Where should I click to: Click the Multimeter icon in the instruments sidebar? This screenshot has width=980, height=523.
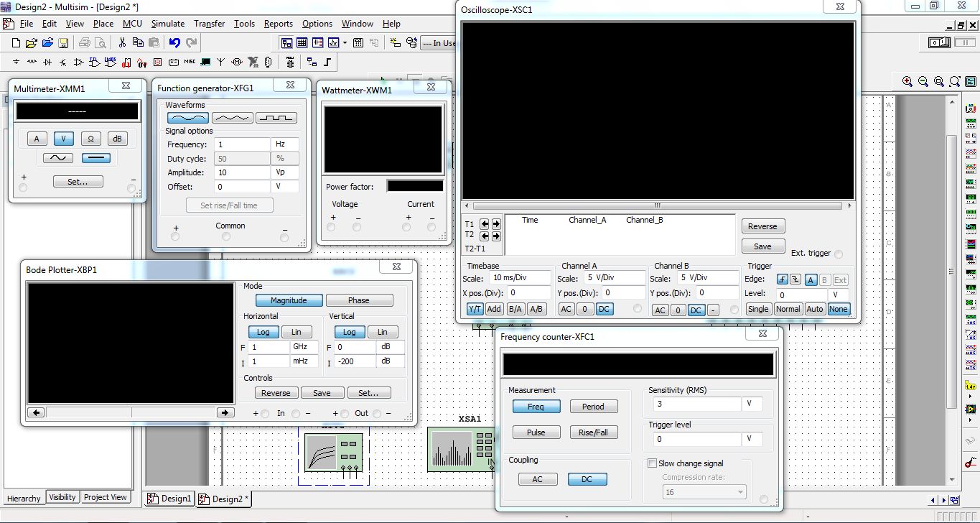click(x=971, y=109)
